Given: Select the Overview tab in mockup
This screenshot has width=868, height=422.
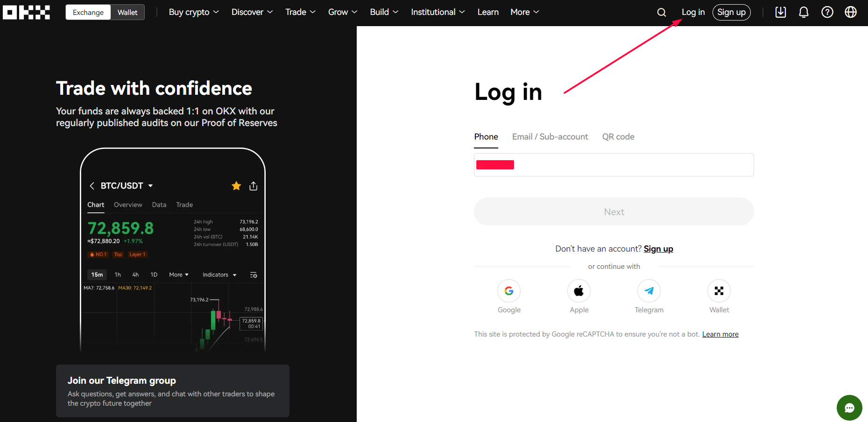Looking at the screenshot, I should click(x=128, y=205).
